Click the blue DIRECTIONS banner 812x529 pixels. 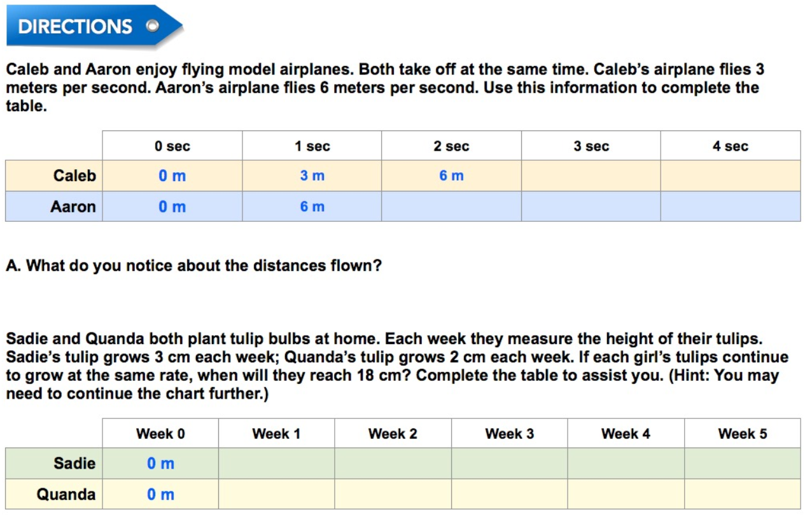coord(76,27)
